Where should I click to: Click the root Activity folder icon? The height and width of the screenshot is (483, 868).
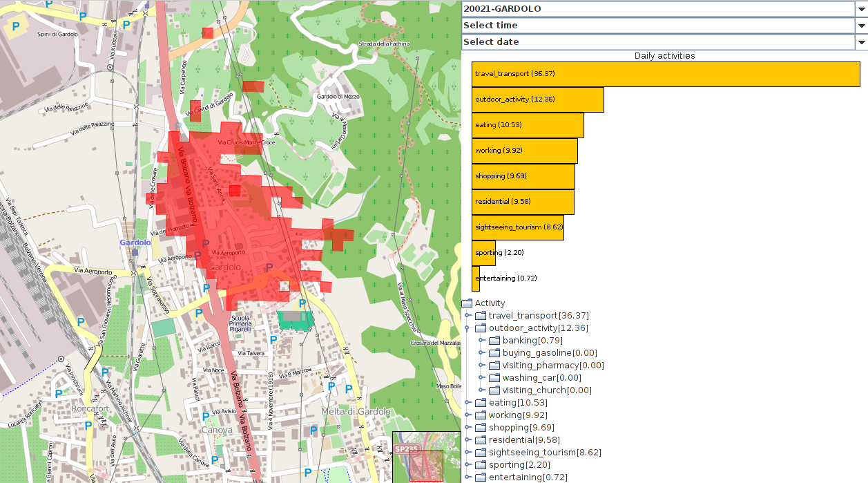pyautogui.click(x=467, y=303)
